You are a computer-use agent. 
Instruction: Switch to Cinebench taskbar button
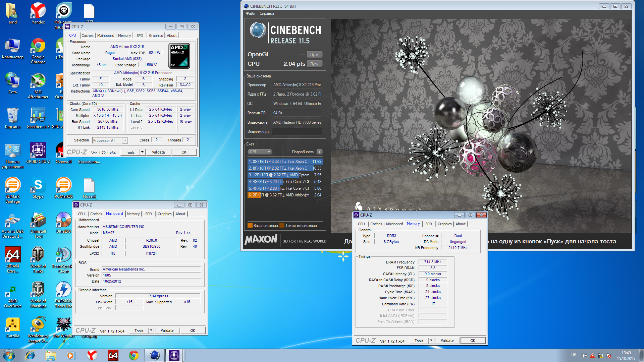154,355
